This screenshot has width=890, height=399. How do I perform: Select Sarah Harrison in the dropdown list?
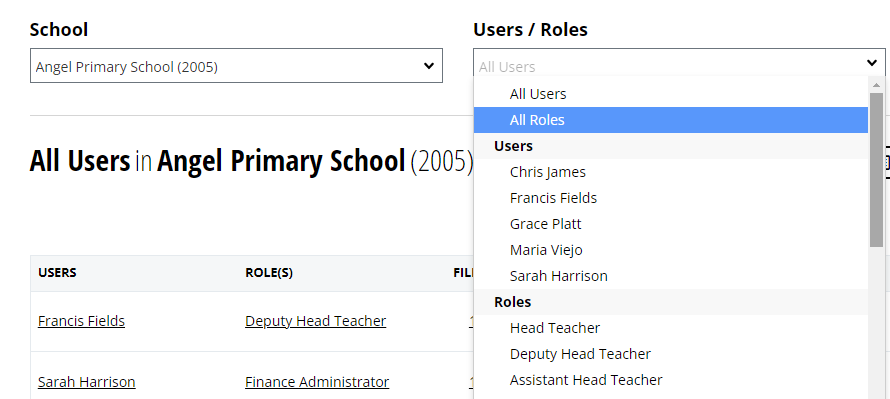671,276
